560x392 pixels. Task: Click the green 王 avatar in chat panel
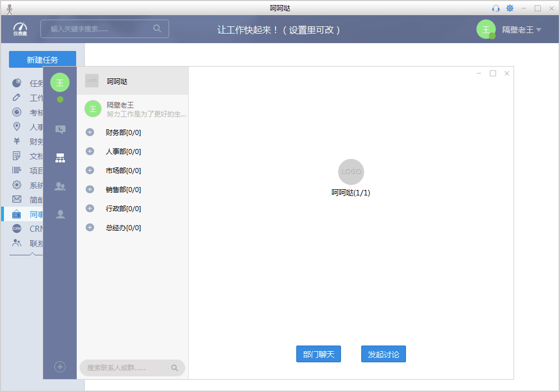click(60, 82)
